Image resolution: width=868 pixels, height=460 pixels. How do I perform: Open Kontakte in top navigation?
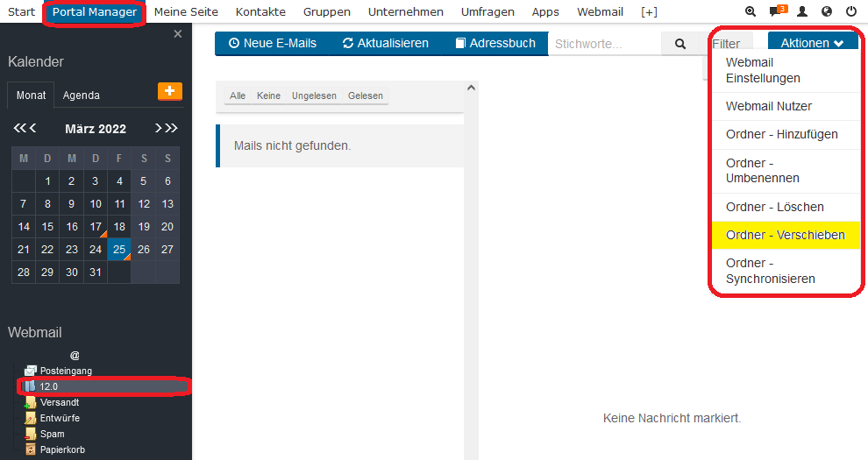[x=260, y=11]
